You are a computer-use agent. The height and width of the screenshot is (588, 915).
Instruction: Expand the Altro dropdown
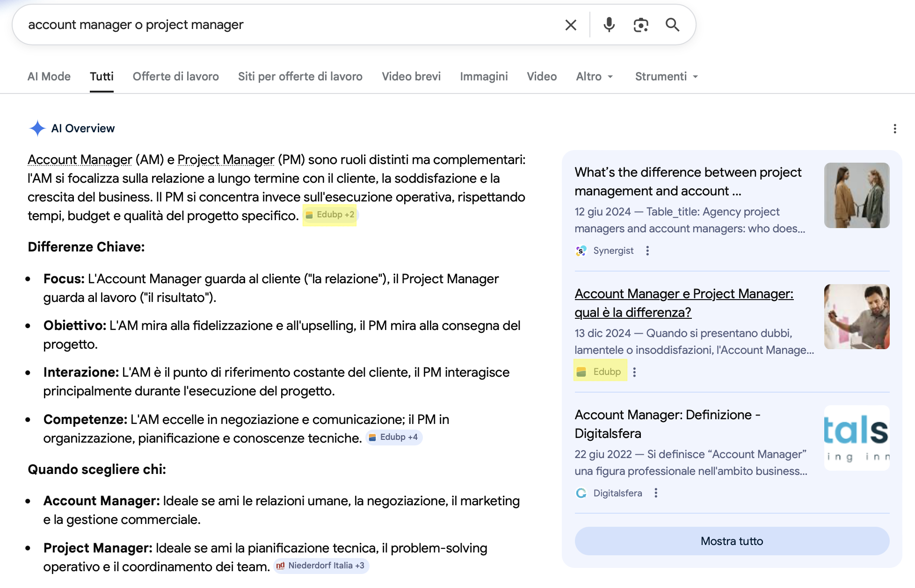pos(594,76)
